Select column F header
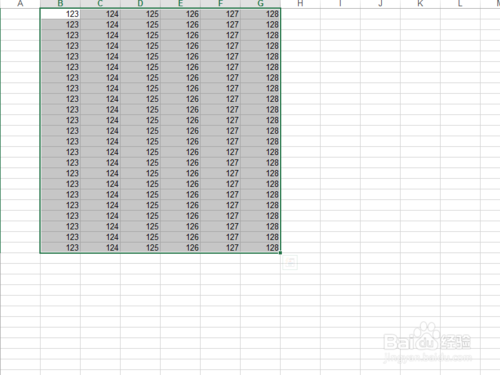Viewport: 500px width, 375px height. tap(220, 4)
